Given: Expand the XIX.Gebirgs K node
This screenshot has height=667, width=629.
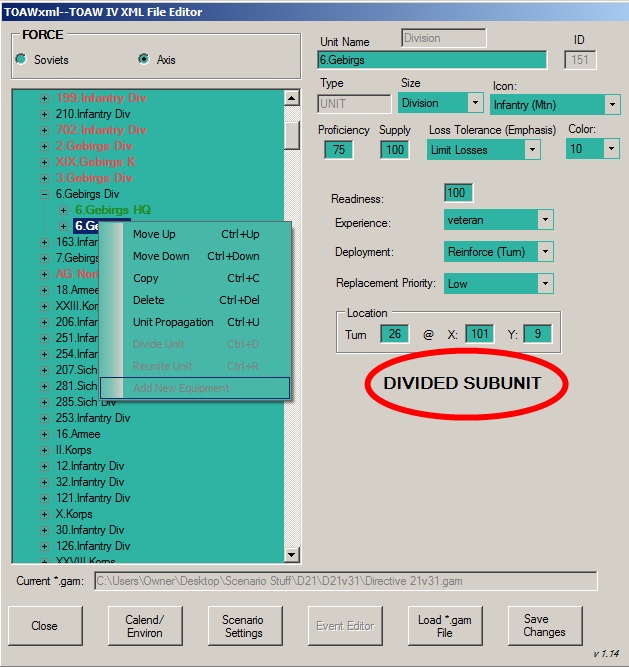Looking at the screenshot, I should click(44, 162).
